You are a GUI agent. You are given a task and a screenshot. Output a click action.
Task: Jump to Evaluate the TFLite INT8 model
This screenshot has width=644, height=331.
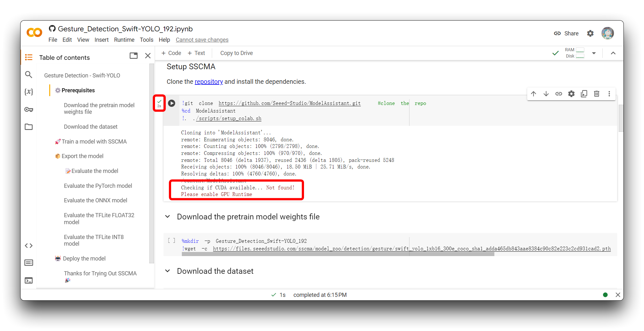94,240
